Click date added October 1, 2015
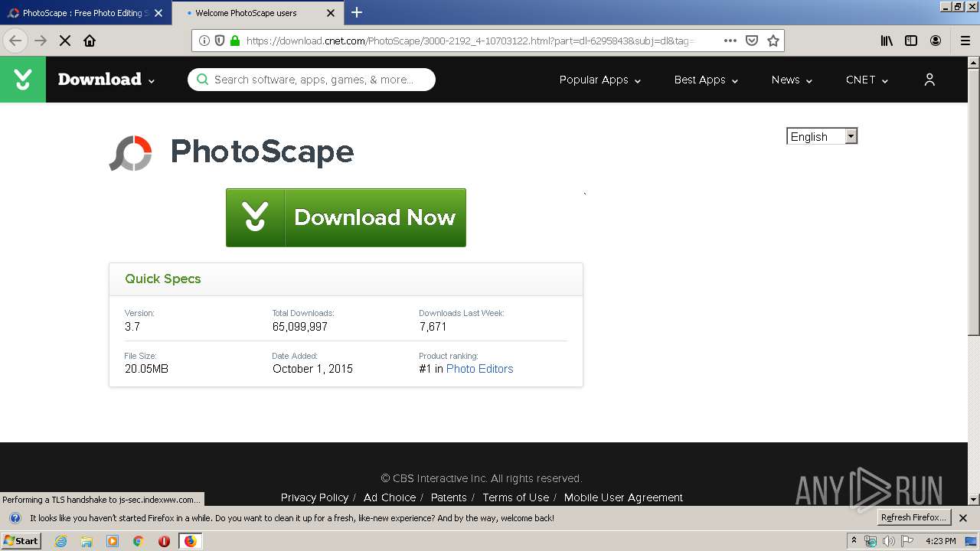 coord(312,369)
